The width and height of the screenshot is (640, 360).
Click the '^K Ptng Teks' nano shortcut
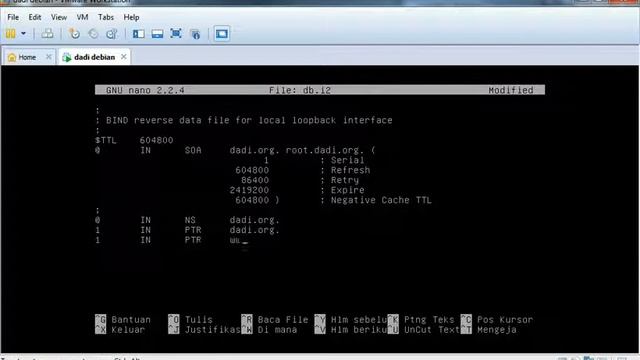(421, 320)
